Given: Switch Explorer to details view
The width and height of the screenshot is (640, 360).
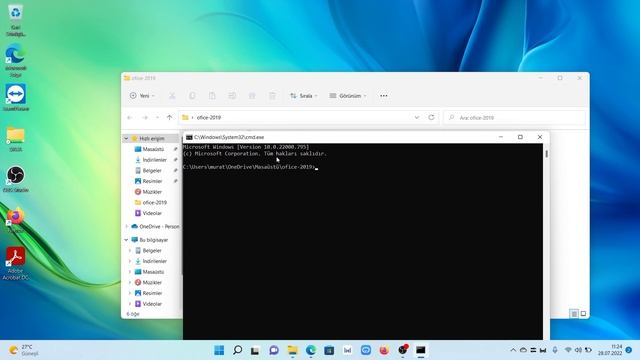Looking at the screenshot, I should [x=574, y=313].
